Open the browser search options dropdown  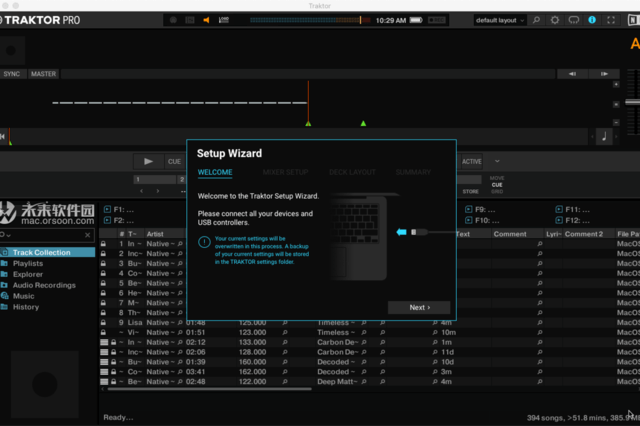click(5, 235)
